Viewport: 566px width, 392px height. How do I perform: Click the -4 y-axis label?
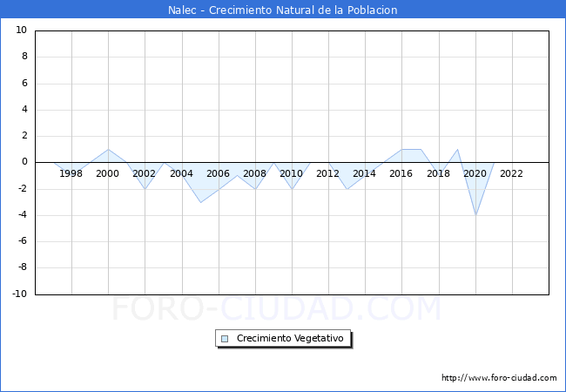pos(24,215)
